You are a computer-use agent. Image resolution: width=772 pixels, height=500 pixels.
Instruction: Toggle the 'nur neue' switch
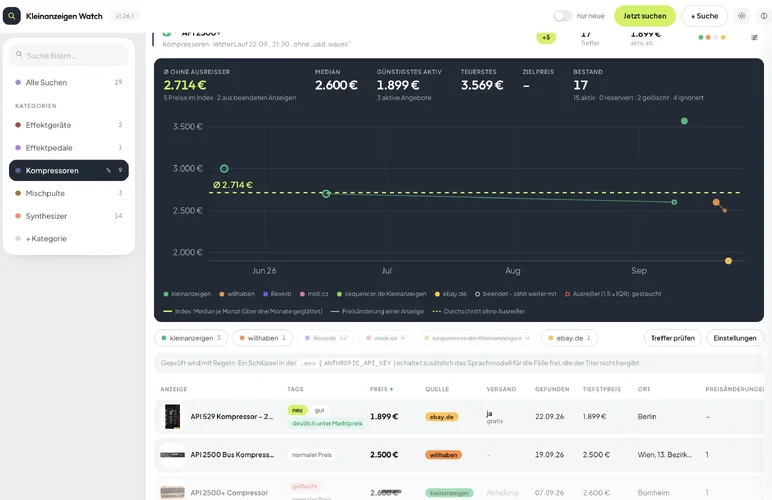pos(562,16)
